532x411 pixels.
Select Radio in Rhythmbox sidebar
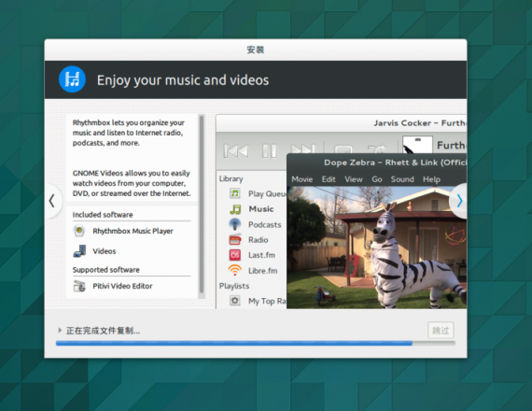pyautogui.click(x=258, y=240)
